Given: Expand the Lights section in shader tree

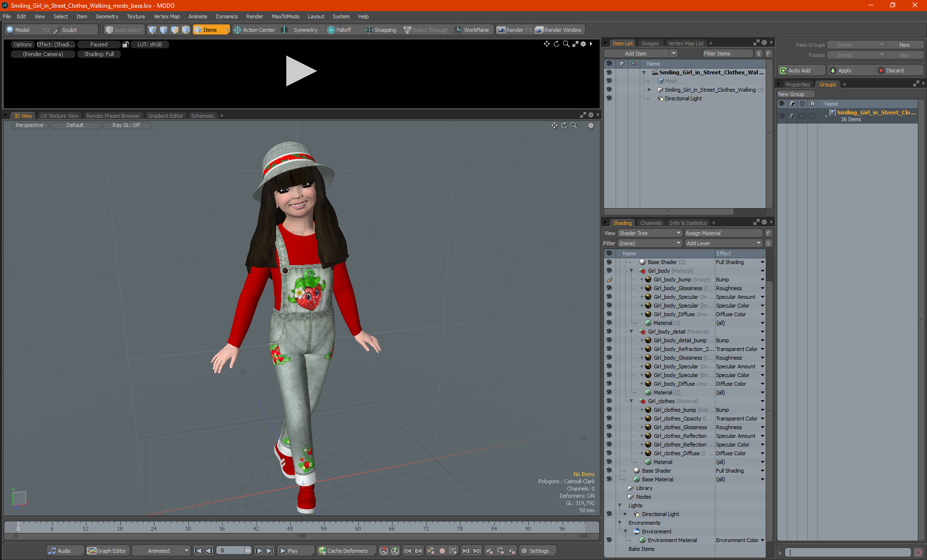Looking at the screenshot, I should pos(620,505).
